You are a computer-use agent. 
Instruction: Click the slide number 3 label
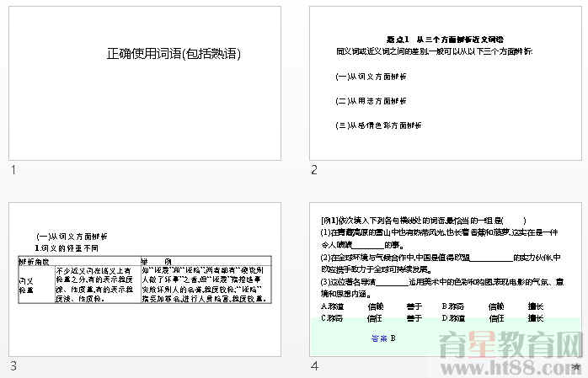click(13, 366)
